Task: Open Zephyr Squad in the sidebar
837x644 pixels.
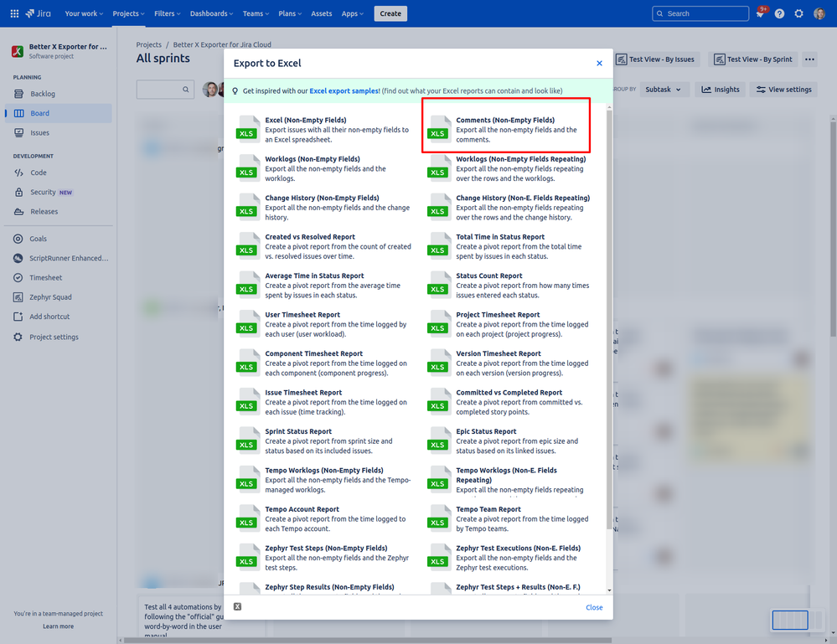Action: click(59, 297)
